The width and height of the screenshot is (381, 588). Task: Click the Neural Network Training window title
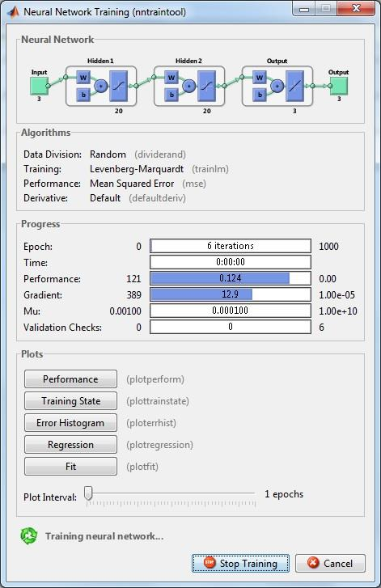coord(104,12)
